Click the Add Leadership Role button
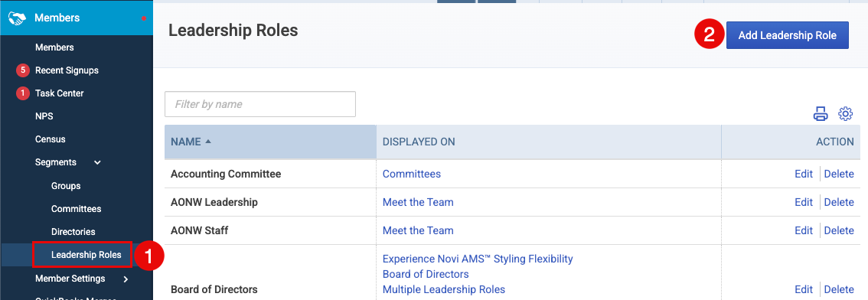 point(787,35)
